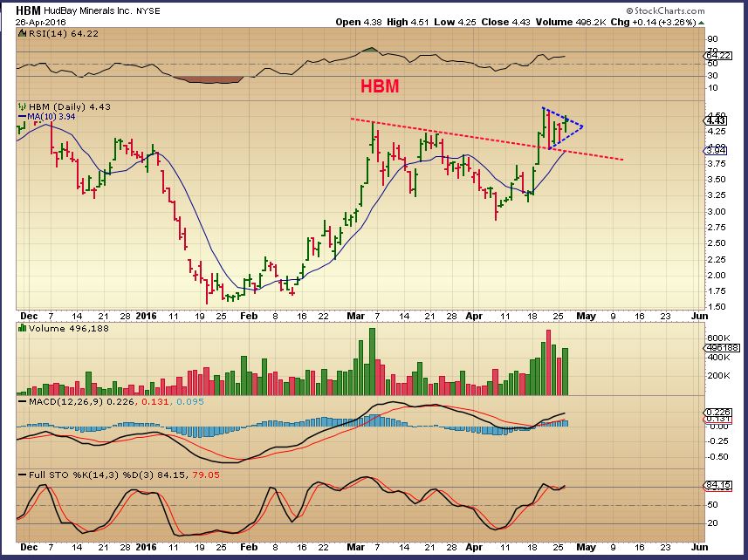
Task: Click 'May' on the bottom stochastic date axis
Action: click(x=587, y=547)
